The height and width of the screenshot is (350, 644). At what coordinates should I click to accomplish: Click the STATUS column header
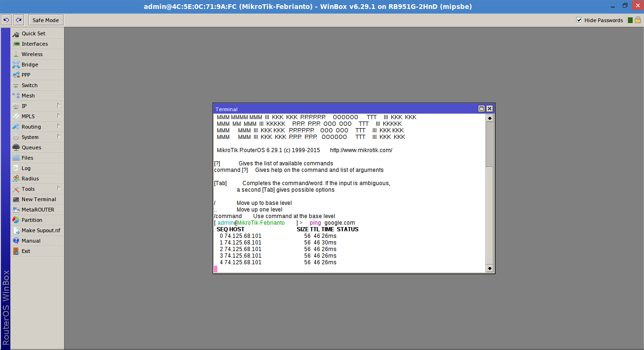[347, 229]
